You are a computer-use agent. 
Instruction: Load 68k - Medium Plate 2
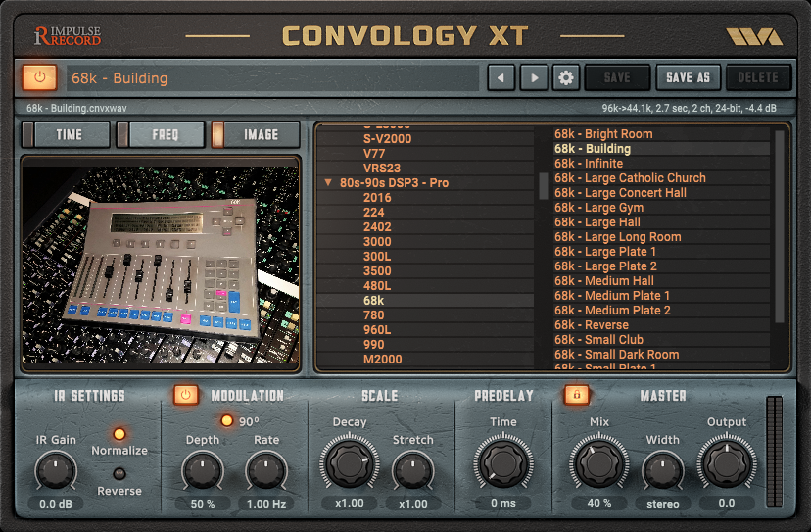[x=661, y=311]
